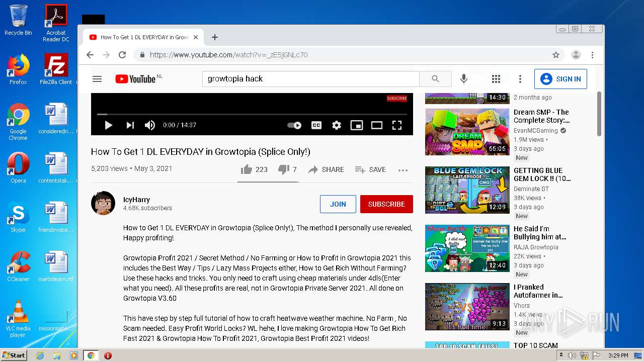
Task: Open the Blue Gem Lock video thumbnail
Action: point(467,190)
